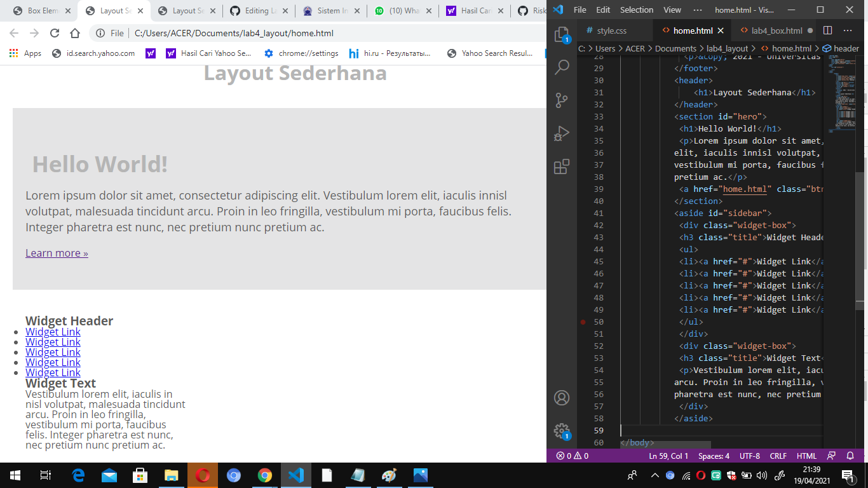Change line endings via CRLF status item
The image size is (868, 488).
tap(778, 456)
